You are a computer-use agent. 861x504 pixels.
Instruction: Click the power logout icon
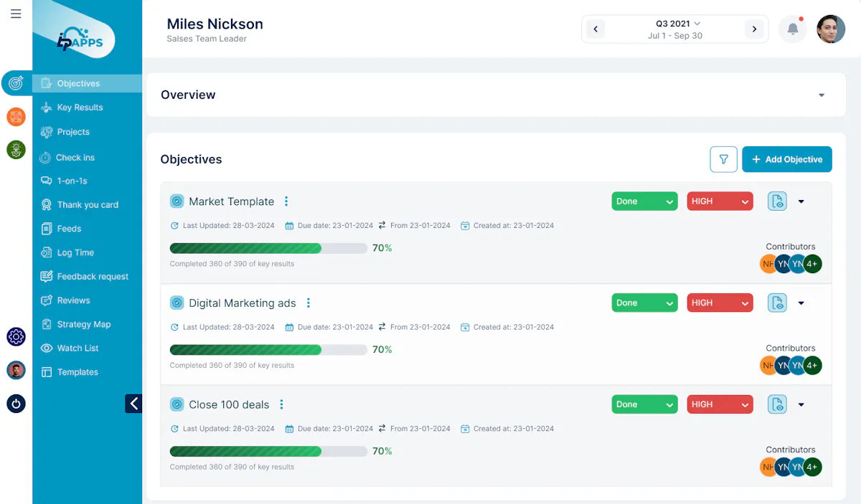(x=16, y=403)
